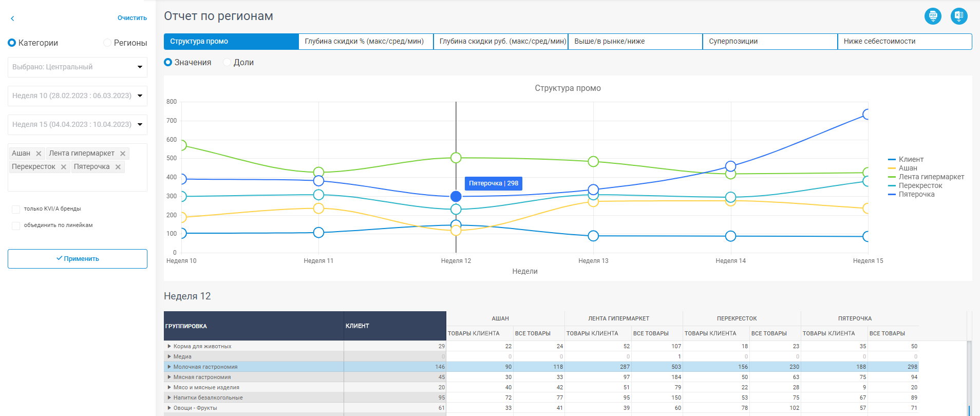
Task: Remove Лента гипермаркет tag with x
Action: click(x=123, y=154)
